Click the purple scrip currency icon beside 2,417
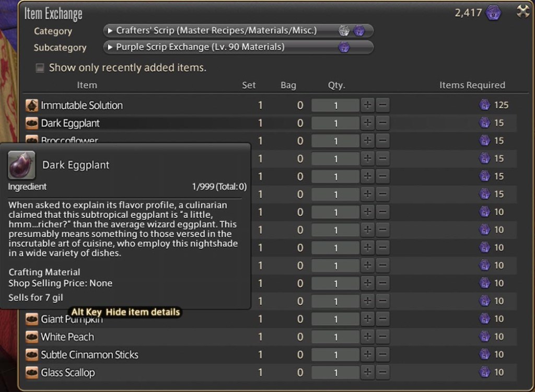Image resolution: width=535 pixels, height=392 pixels. [493, 13]
